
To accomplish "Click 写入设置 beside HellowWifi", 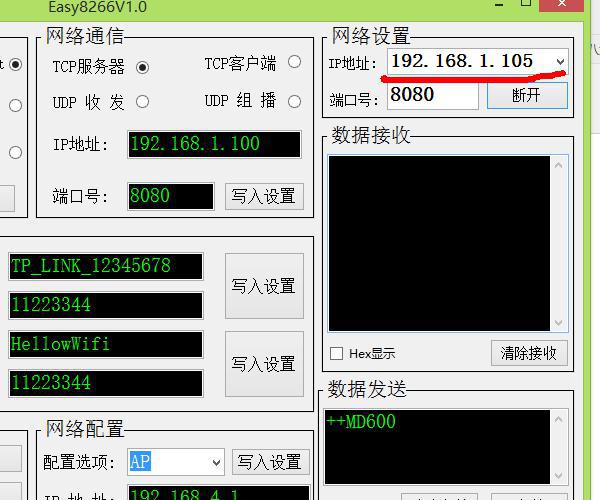I will click(264, 364).
